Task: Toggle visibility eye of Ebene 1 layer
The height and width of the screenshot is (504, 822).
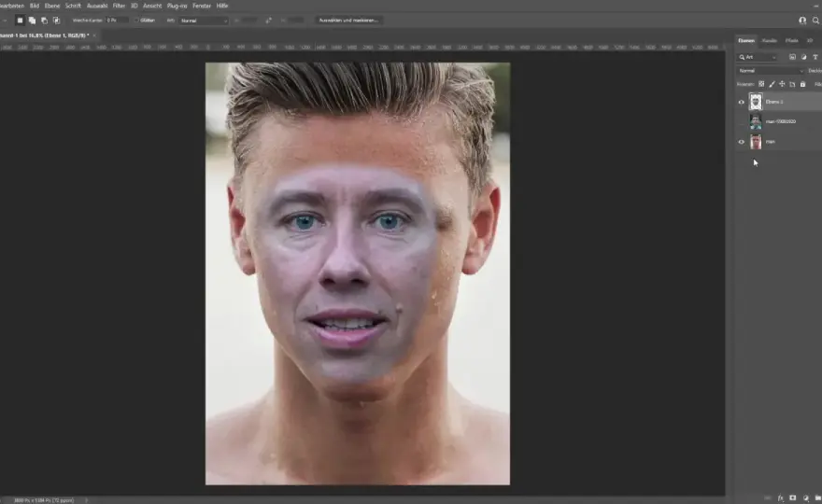Action: pyautogui.click(x=742, y=102)
